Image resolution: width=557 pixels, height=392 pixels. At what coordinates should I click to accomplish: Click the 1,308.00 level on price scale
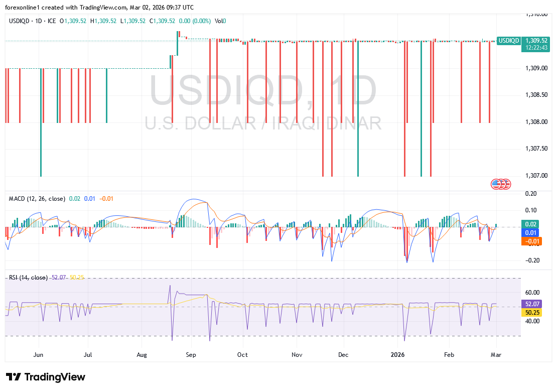tap(535, 122)
